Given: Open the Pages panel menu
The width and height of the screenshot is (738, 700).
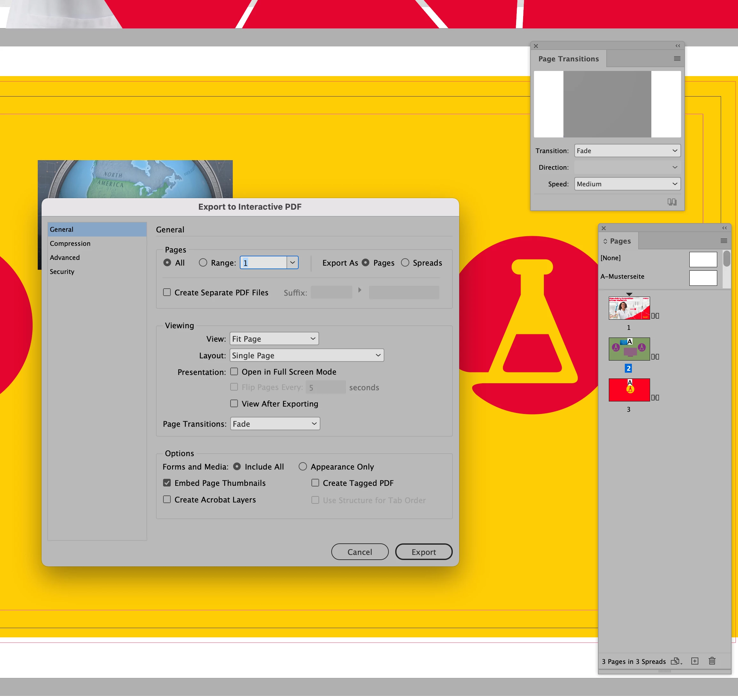Looking at the screenshot, I should tap(723, 241).
